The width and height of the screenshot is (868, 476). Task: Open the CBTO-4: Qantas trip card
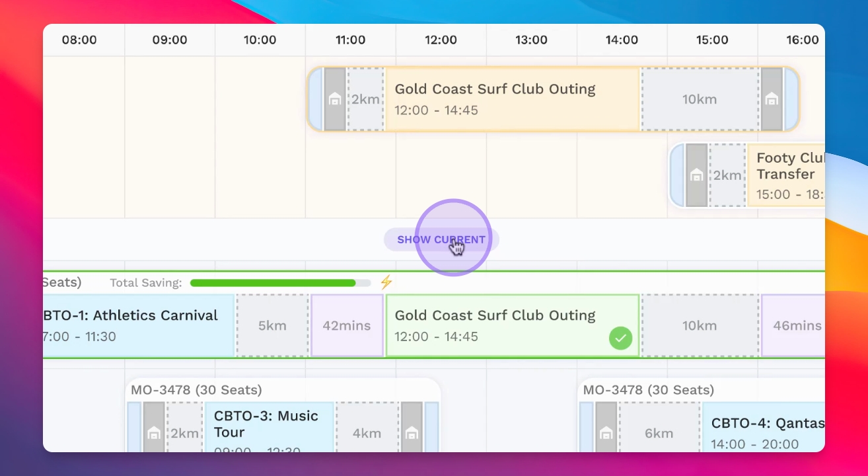click(764, 427)
